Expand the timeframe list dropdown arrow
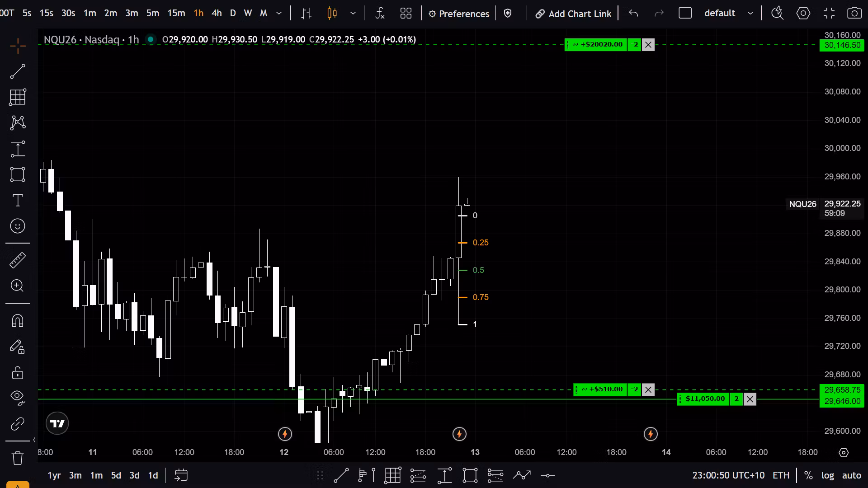Viewport: 868px width, 488px height. (x=279, y=14)
